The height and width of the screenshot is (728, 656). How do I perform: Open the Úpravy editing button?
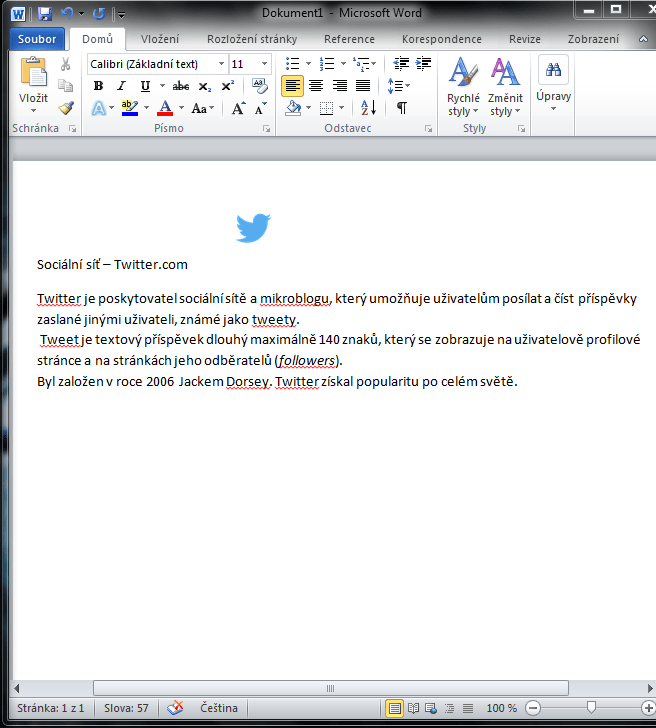(553, 84)
